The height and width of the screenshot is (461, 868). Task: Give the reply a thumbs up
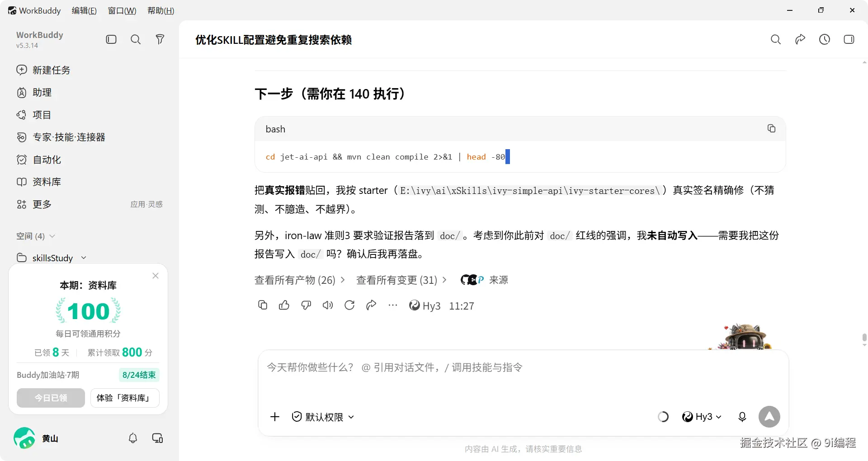pyautogui.click(x=284, y=305)
